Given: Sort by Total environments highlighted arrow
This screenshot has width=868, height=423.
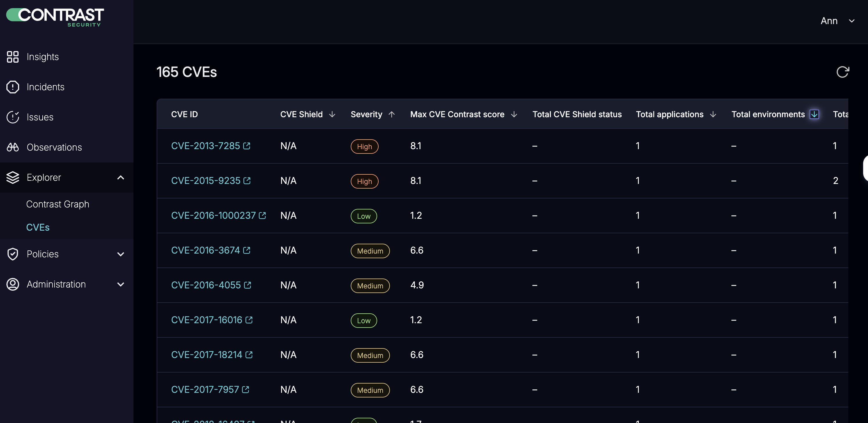Looking at the screenshot, I should click(814, 114).
